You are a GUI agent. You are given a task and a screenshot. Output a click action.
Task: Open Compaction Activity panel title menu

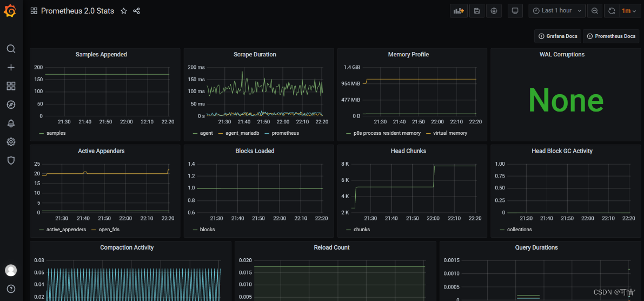coord(127,247)
